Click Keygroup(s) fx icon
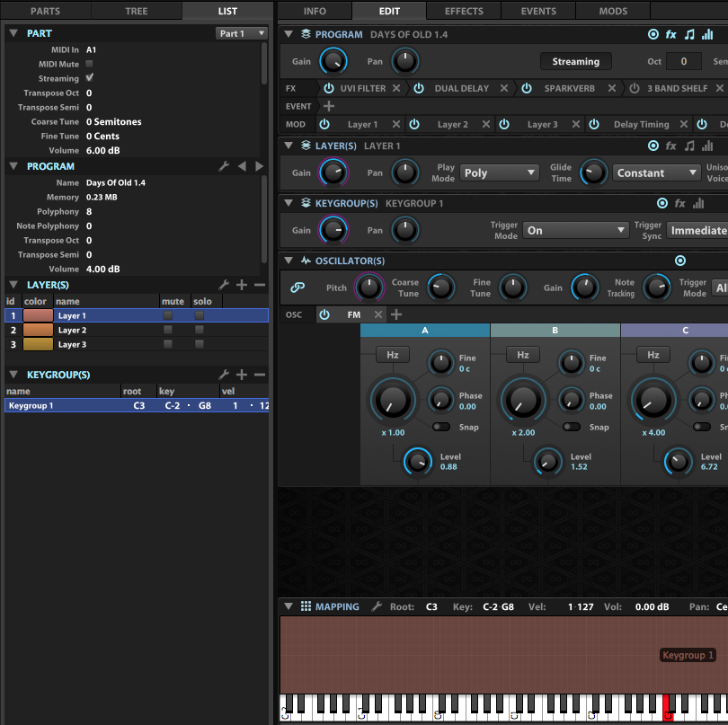The height and width of the screenshot is (725, 728). point(679,203)
